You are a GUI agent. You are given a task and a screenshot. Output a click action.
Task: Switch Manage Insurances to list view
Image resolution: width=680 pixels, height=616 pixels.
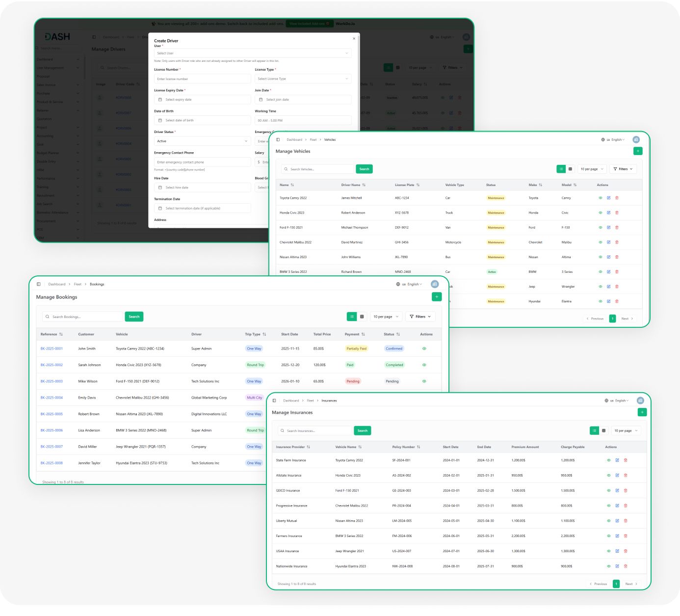594,431
